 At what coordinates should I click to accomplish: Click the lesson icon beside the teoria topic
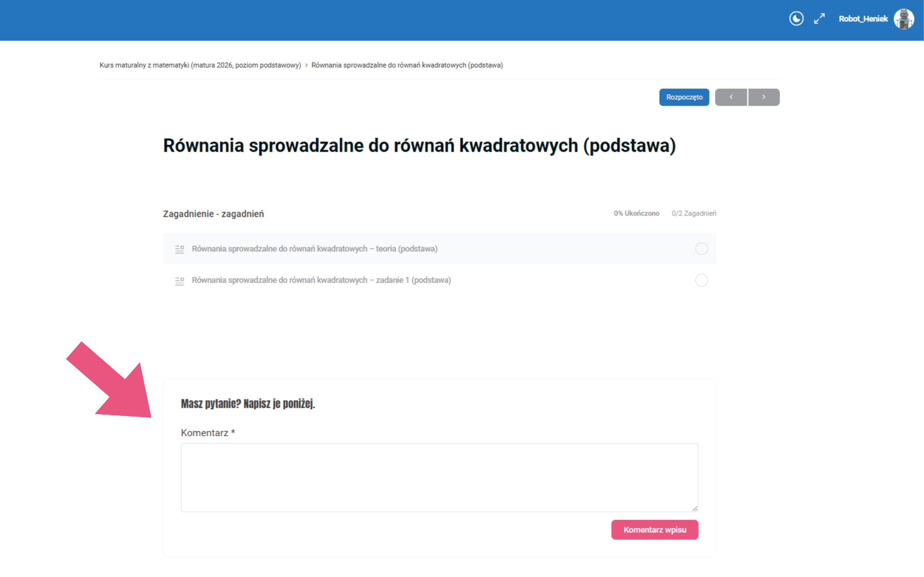[x=179, y=249]
